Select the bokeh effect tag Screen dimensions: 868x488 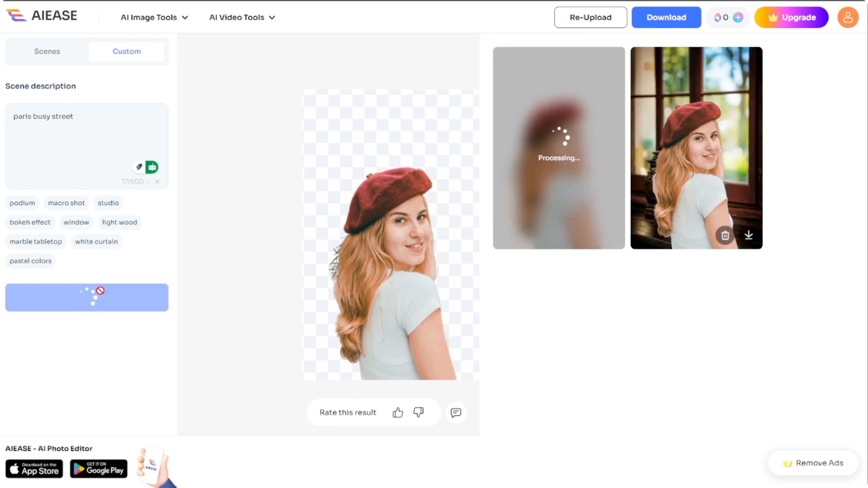30,222
